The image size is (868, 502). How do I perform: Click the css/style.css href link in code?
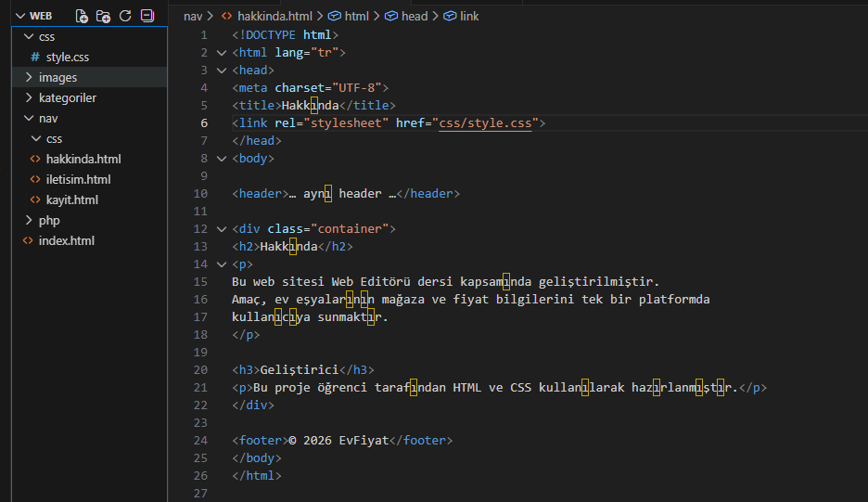coord(485,123)
